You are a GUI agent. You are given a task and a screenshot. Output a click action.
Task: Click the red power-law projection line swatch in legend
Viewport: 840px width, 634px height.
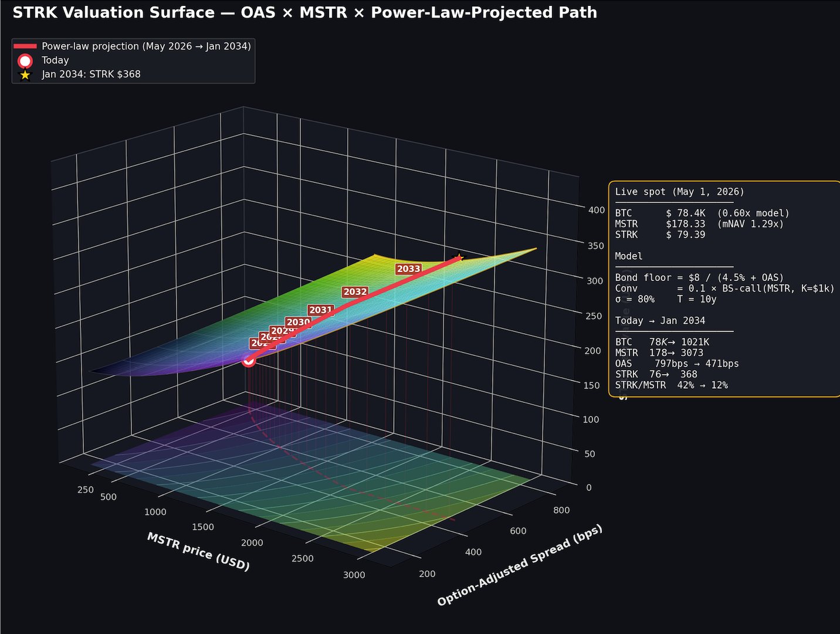(x=25, y=46)
